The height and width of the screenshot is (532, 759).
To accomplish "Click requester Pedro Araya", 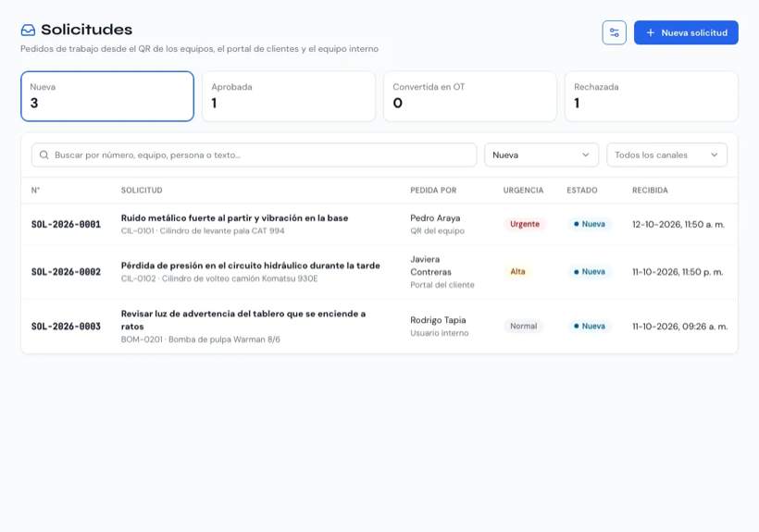I will 435,218.
